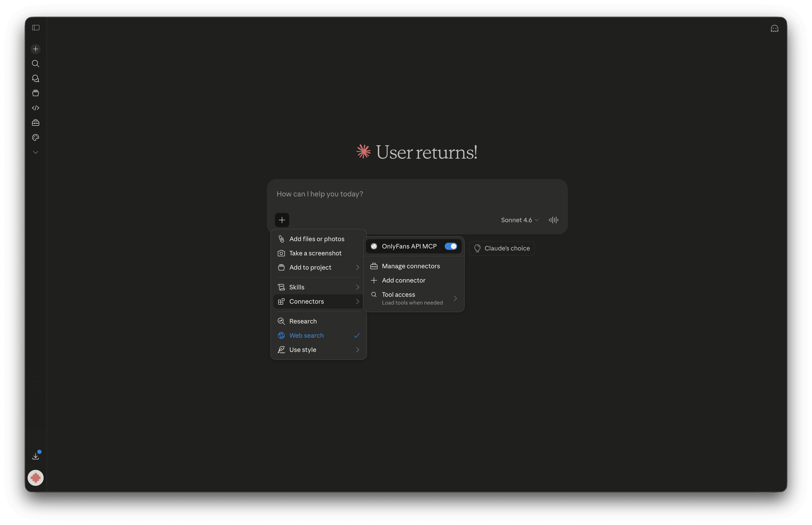Expand more sidebar items chevron

click(35, 152)
